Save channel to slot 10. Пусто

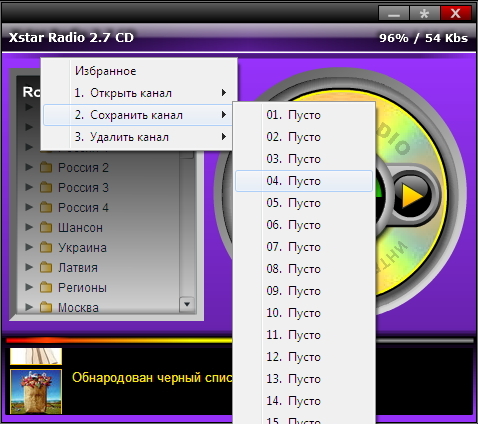[x=304, y=313]
